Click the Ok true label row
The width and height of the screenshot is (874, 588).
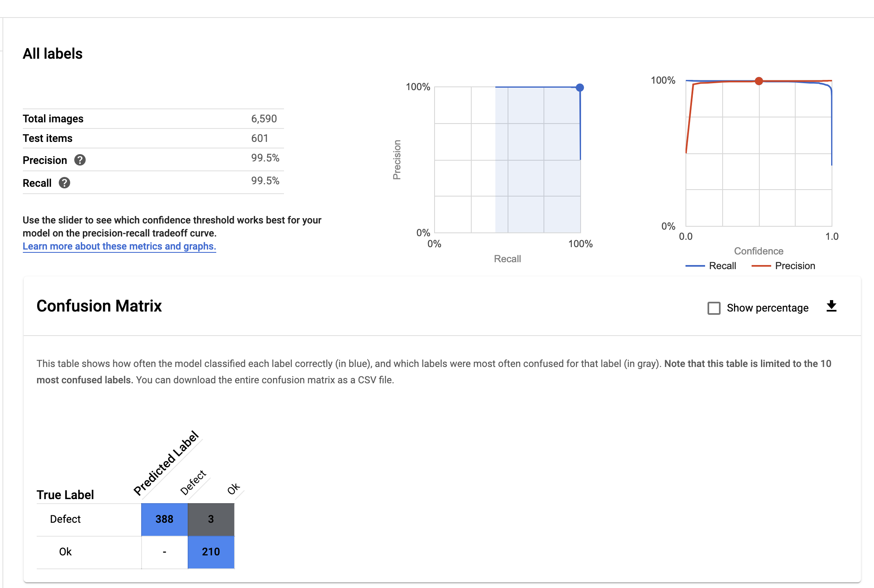(65, 552)
